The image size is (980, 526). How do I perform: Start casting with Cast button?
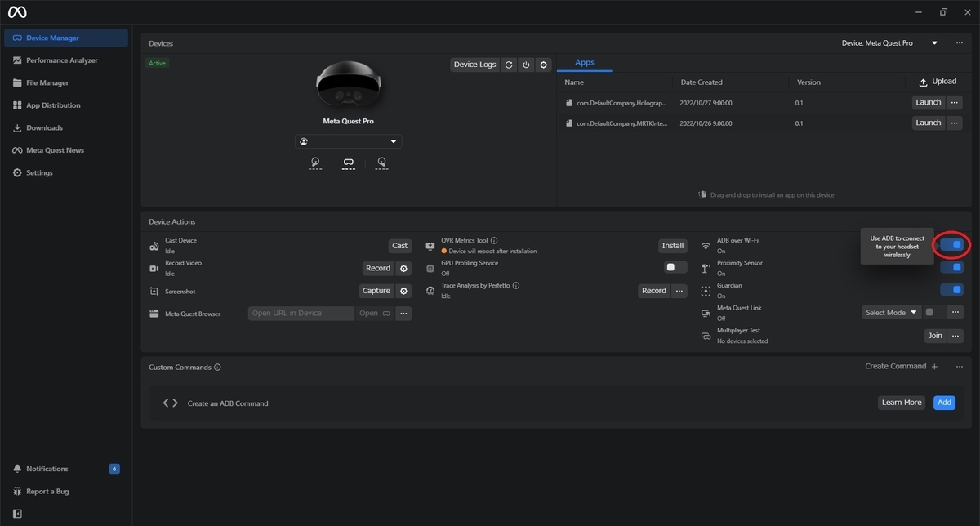coord(399,246)
